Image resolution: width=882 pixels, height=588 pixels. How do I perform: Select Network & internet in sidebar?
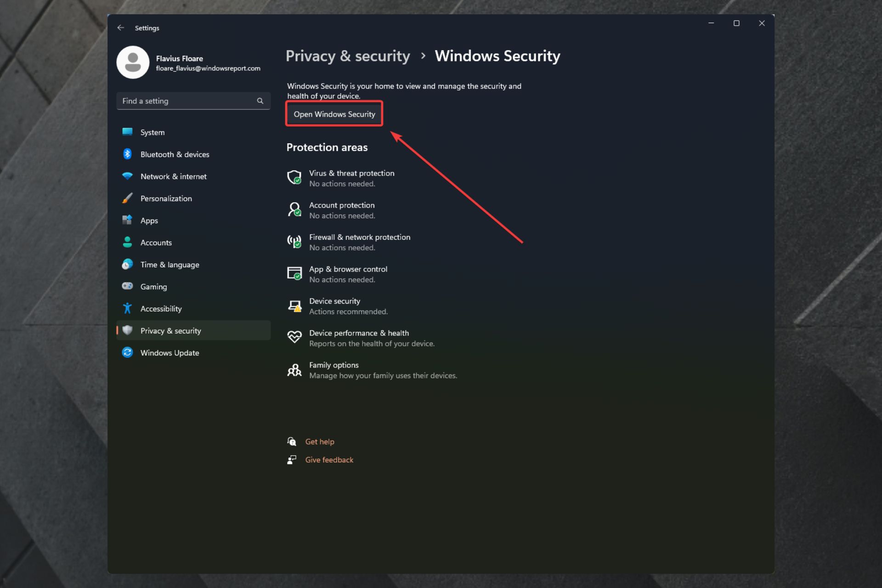tap(173, 176)
